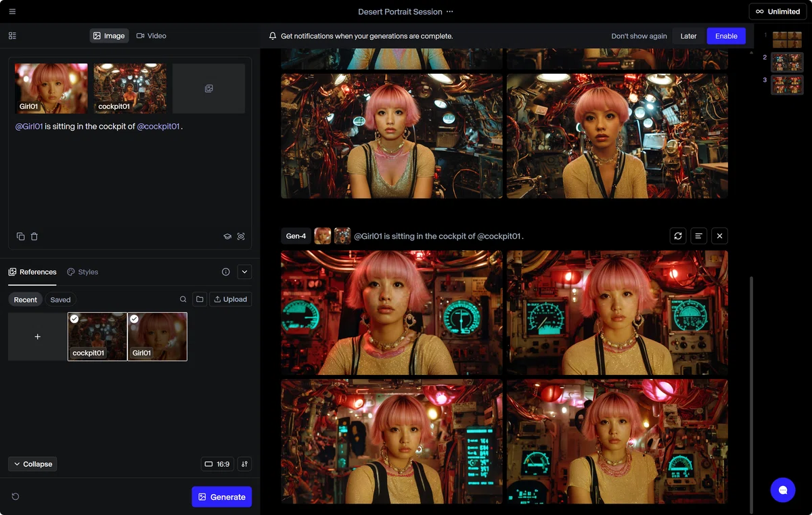This screenshot has height=515, width=812.
Task: Uncheck the Girl01 reference checkbox
Action: click(x=134, y=319)
